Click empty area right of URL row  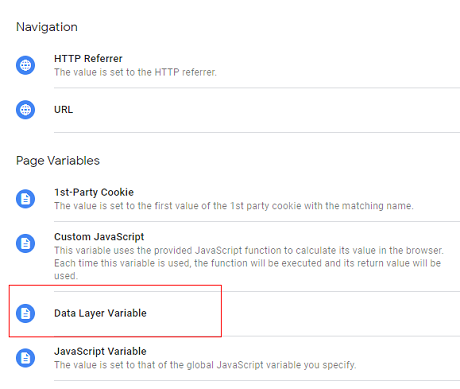(267, 110)
